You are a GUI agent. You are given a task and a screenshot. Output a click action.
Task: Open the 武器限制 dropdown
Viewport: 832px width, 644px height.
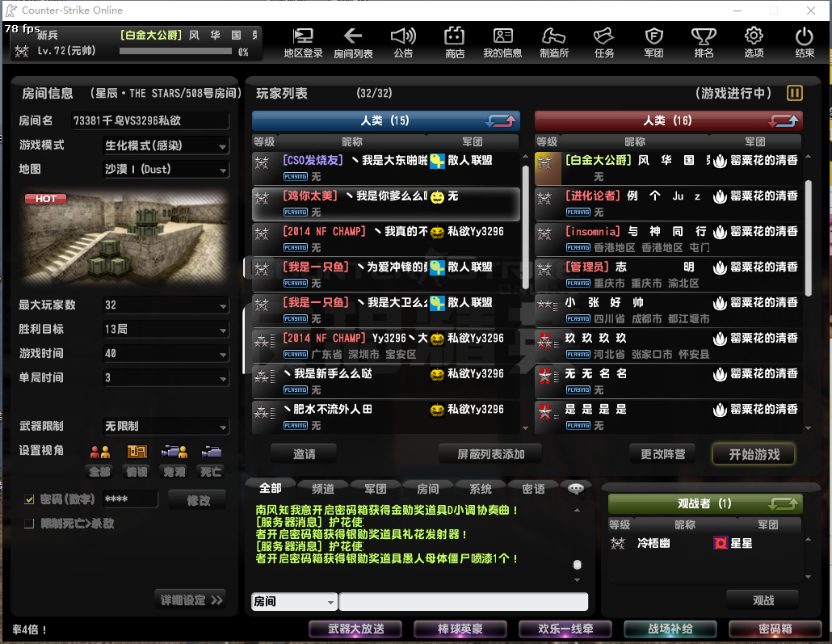coord(166,427)
